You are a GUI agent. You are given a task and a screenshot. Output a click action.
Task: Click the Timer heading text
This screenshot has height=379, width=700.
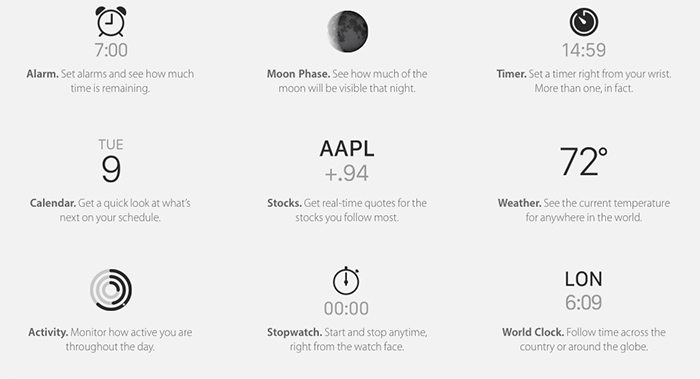pyautogui.click(x=512, y=74)
